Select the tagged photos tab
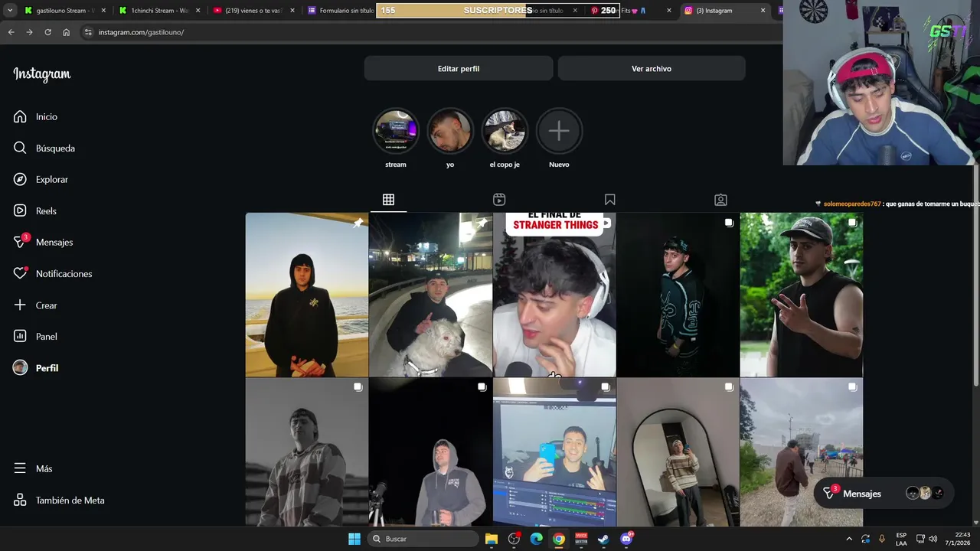The image size is (980, 551). coord(720,200)
